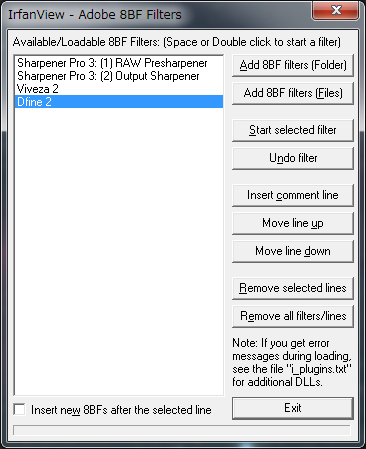The image size is (366, 449).
Task: Start the selected filter
Action: tap(293, 130)
